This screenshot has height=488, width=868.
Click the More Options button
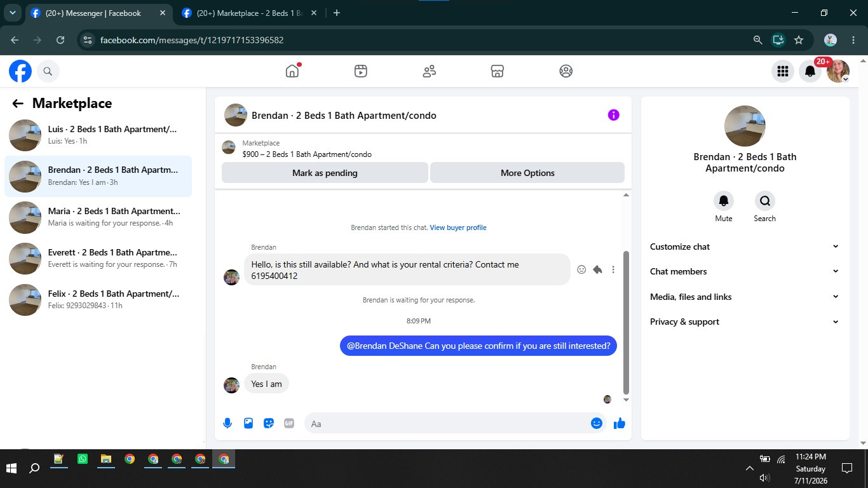tap(527, 173)
